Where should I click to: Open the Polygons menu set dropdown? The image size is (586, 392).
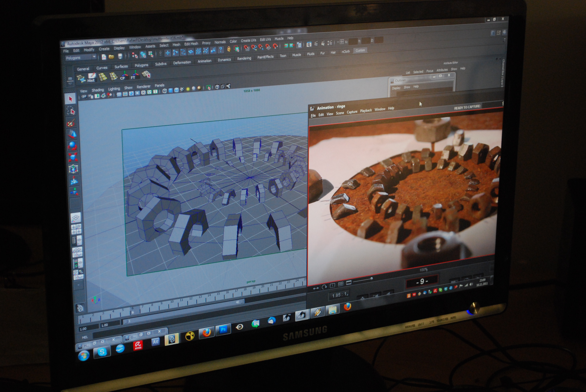coord(81,58)
